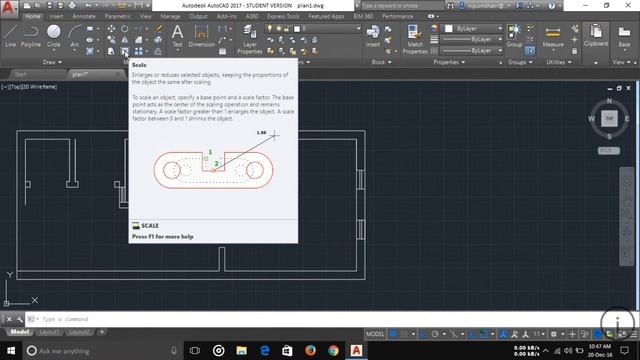Toggle the group selection button in Groups panel
The image size is (640, 360).
[x=530, y=51]
